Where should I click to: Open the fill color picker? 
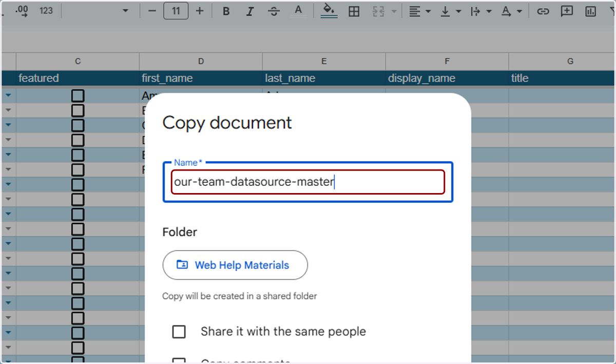click(329, 11)
